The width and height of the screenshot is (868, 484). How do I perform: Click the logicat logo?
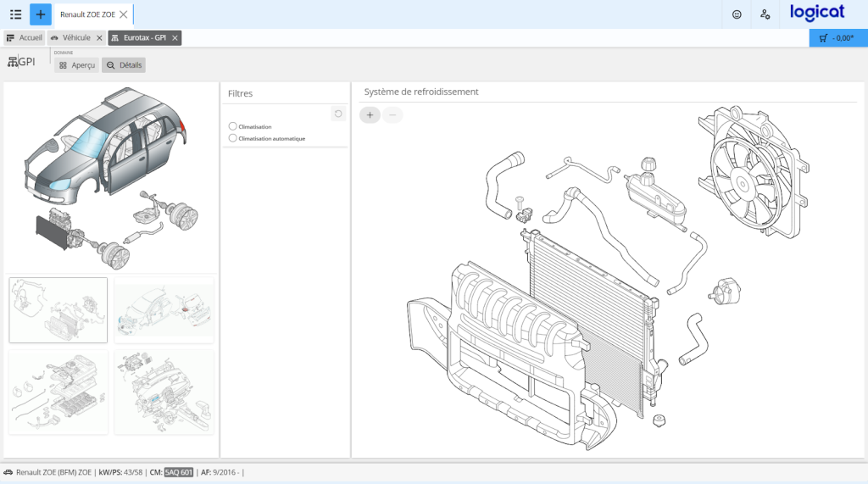point(817,12)
